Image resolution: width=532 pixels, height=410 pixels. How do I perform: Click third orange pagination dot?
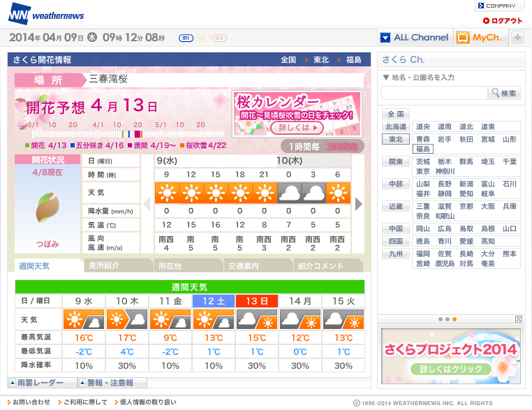pyautogui.click(x=455, y=319)
